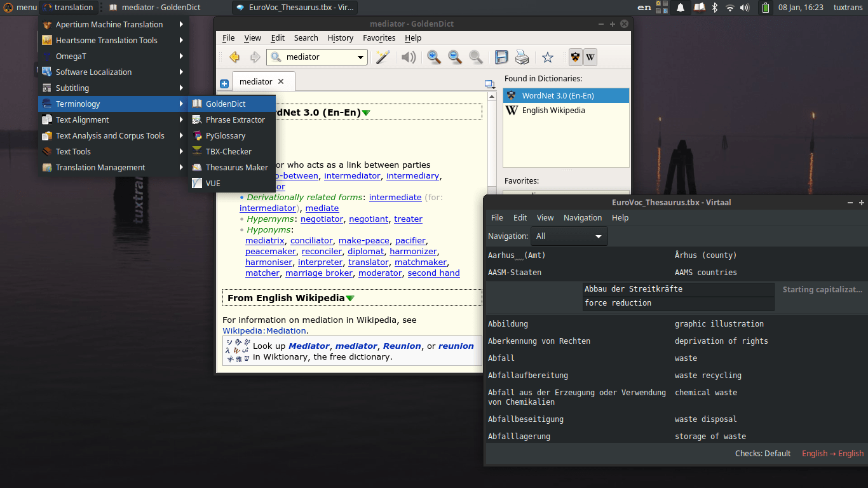Close the mediator tab with its X
This screenshot has width=868, height=488.
tap(281, 81)
